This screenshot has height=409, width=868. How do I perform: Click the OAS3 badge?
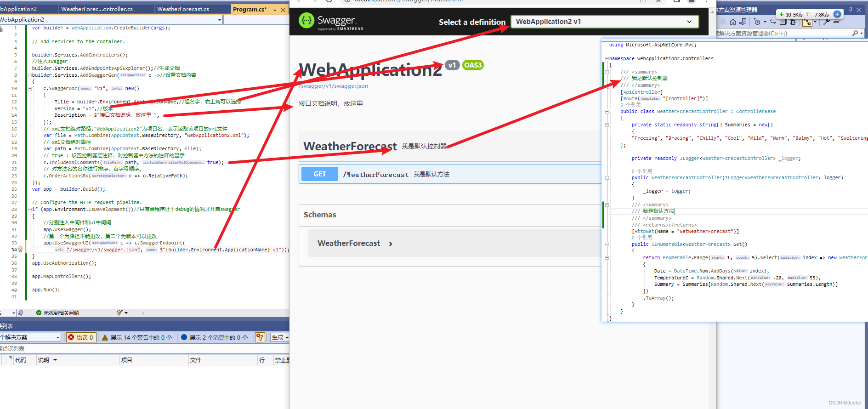(x=473, y=65)
